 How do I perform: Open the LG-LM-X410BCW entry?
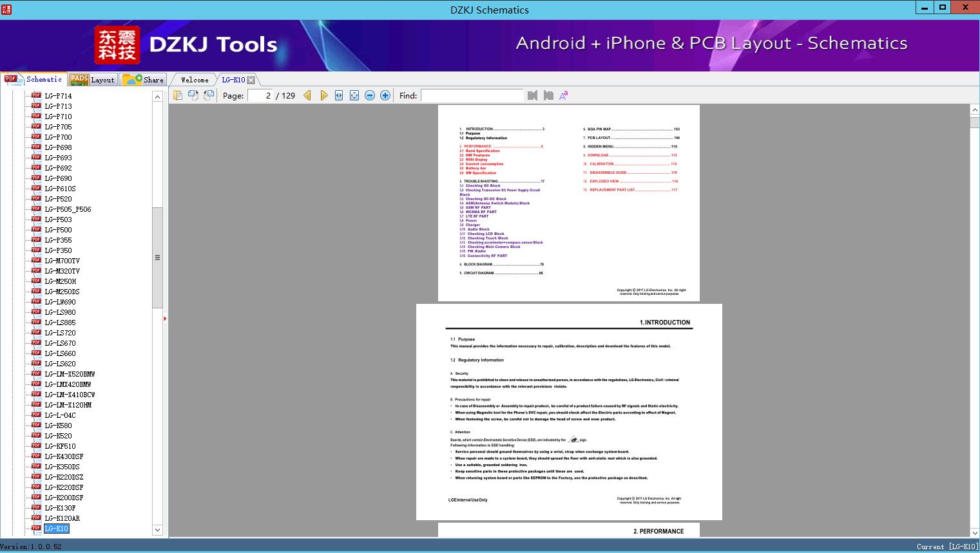(x=70, y=395)
